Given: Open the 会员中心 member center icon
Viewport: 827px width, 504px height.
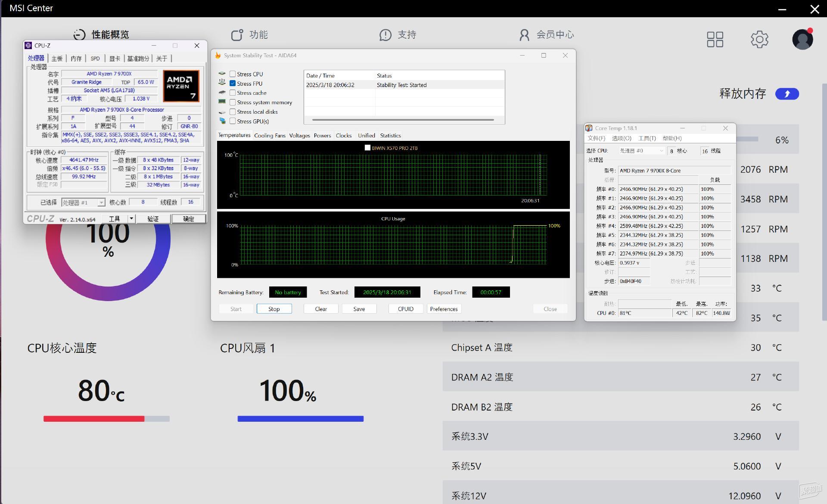Looking at the screenshot, I should (524, 35).
